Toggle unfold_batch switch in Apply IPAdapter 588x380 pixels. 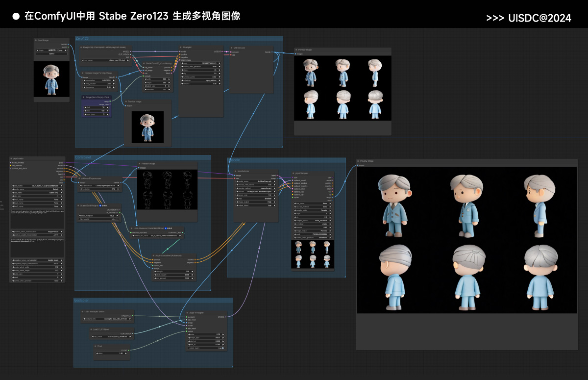tap(221, 348)
